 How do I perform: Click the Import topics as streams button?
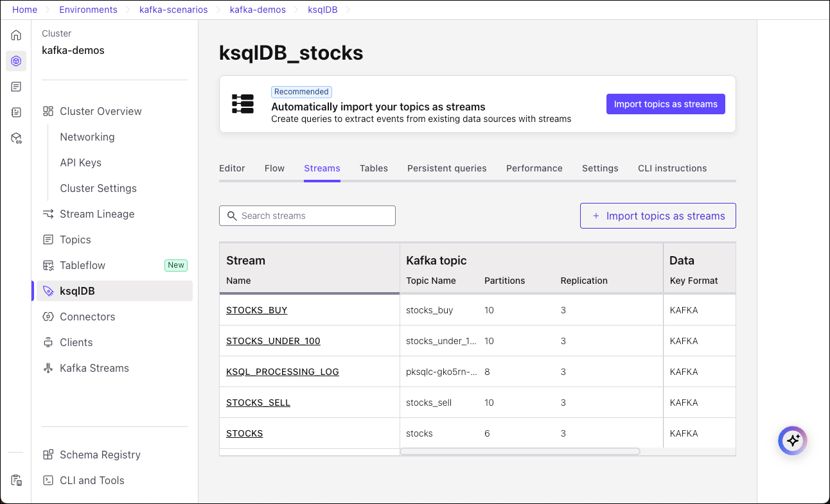click(x=666, y=103)
